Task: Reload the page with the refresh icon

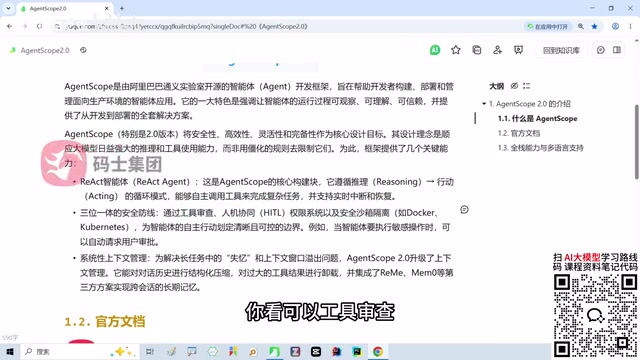Action: (39, 27)
